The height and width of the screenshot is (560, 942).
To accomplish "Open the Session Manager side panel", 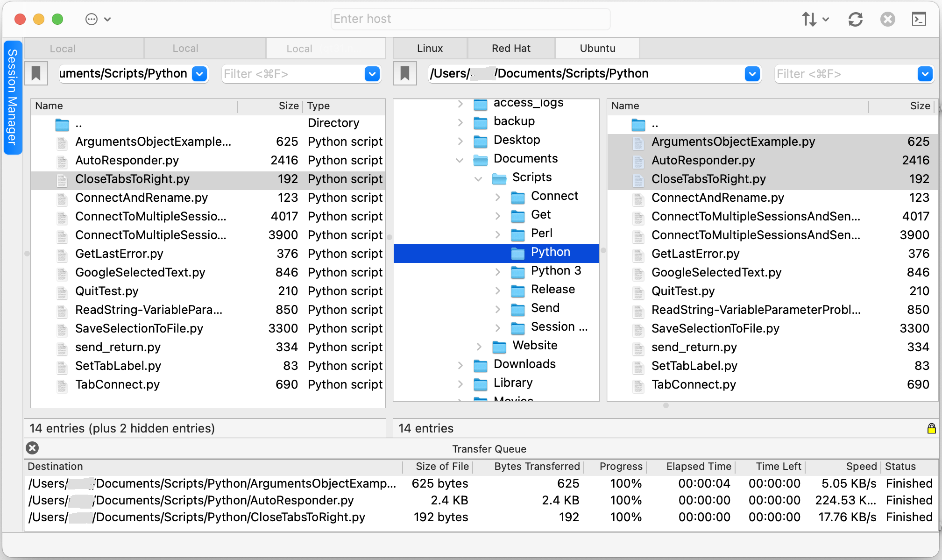I will (x=13, y=97).
